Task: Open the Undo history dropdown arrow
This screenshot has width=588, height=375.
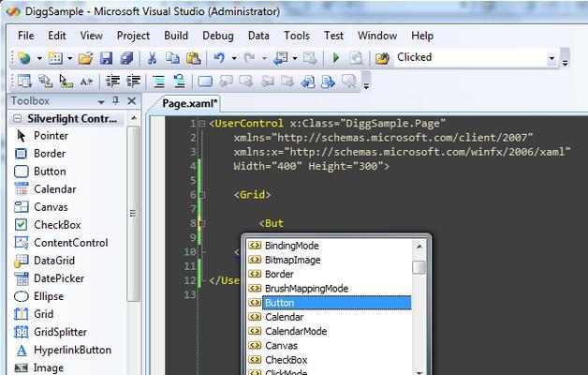Action: click(234, 58)
